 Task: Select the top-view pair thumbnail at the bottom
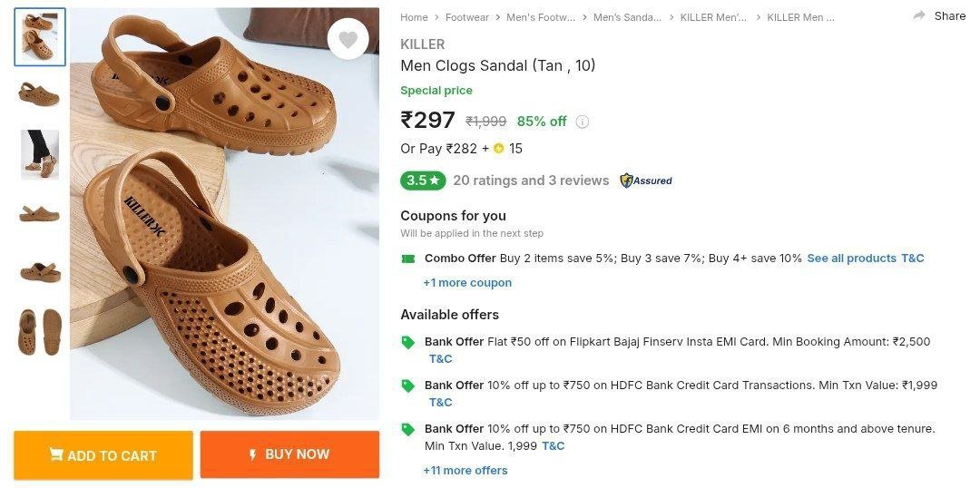coord(40,331)
